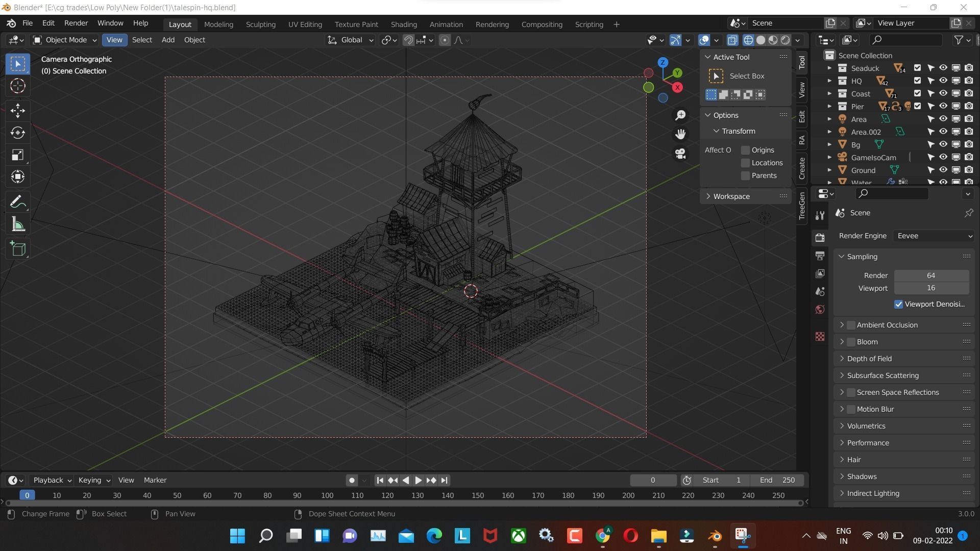Open Output properties tab

point(820,256)
